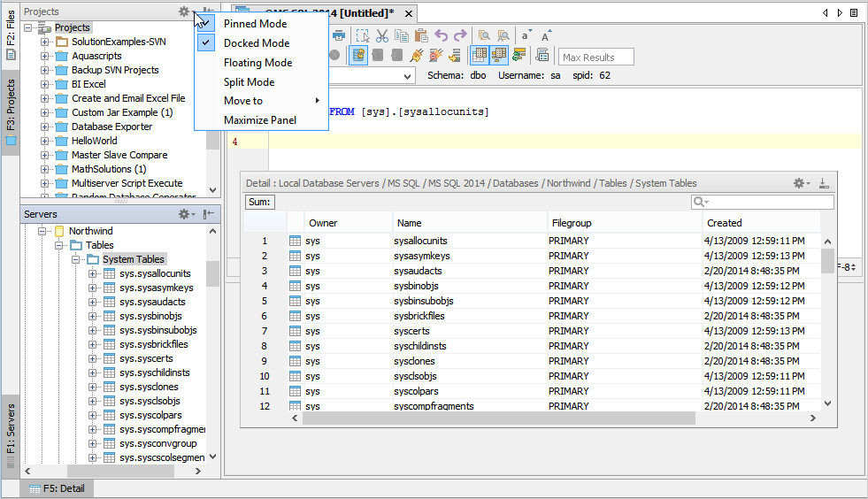Click the Servers panel dock pin icon
868x499 pixels.
click(x=209, y=214)
